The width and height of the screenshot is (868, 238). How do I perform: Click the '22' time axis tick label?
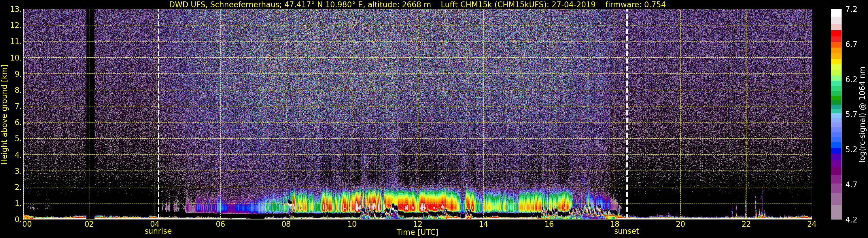click(x=746, y=224)
